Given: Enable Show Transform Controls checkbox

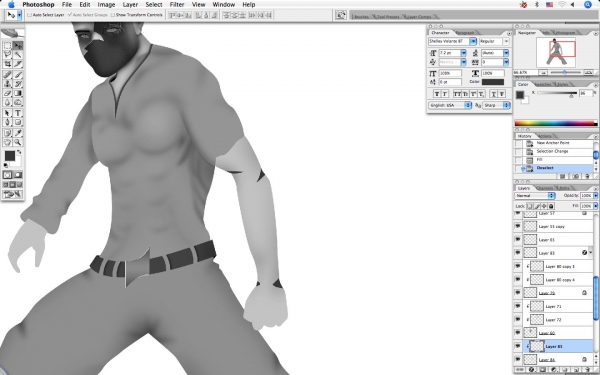Looking at the screenshot, I should pos(112,15).
